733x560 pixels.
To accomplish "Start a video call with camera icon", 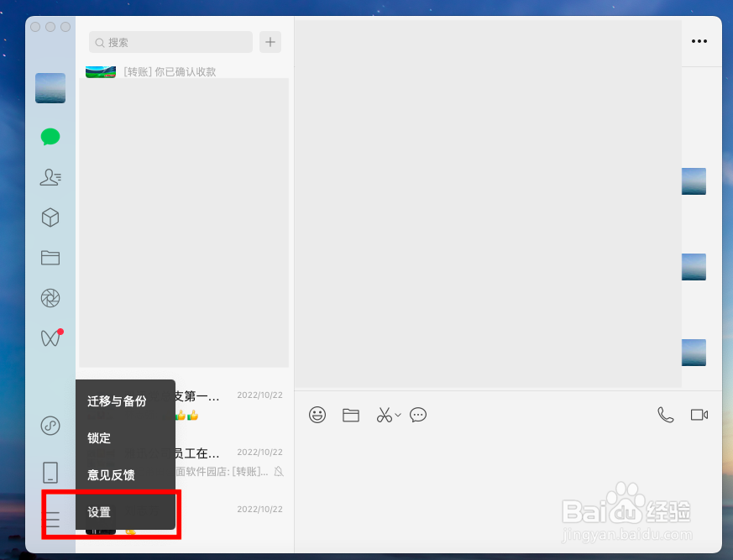I will (x=699, y=414).
